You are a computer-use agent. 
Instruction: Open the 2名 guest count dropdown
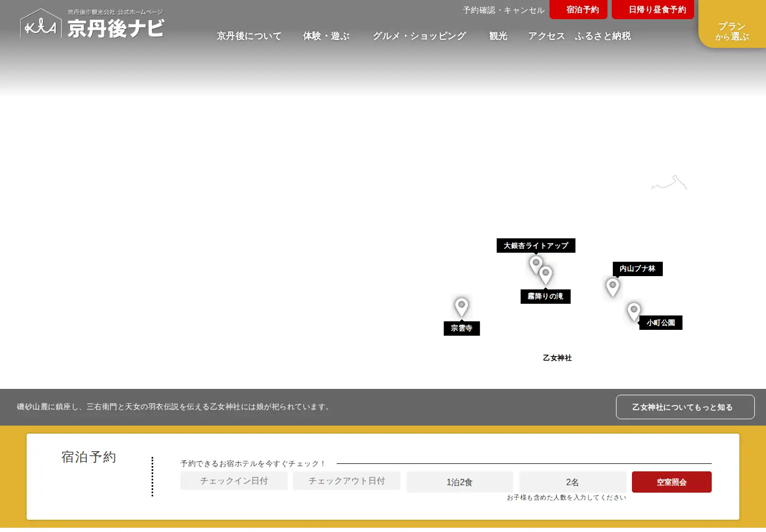[x=572, y=482]
